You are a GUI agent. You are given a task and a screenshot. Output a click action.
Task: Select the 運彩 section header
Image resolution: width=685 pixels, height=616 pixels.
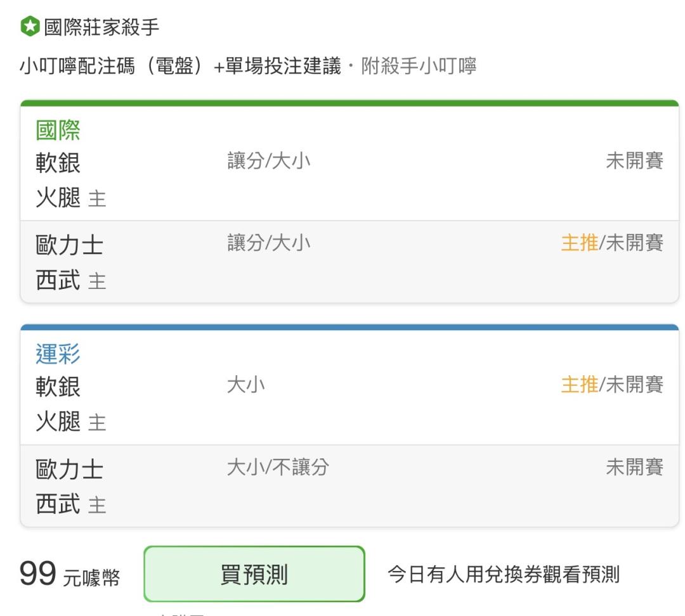point(58,354)
